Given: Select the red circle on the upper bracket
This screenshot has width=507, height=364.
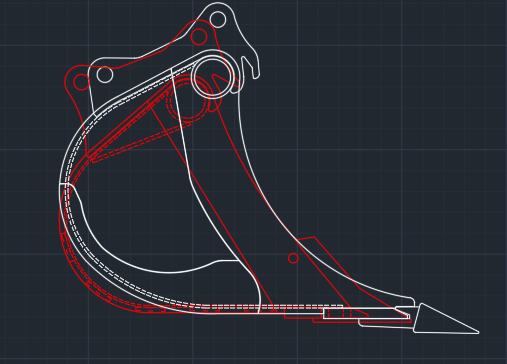Looking at the screenshot, I should [x=199, y=36].
